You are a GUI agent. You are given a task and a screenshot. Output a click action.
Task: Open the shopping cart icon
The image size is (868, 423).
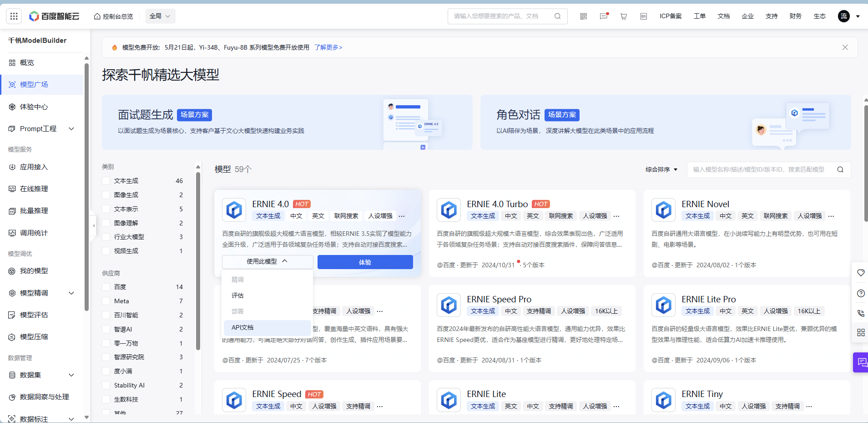pos(624,16)
